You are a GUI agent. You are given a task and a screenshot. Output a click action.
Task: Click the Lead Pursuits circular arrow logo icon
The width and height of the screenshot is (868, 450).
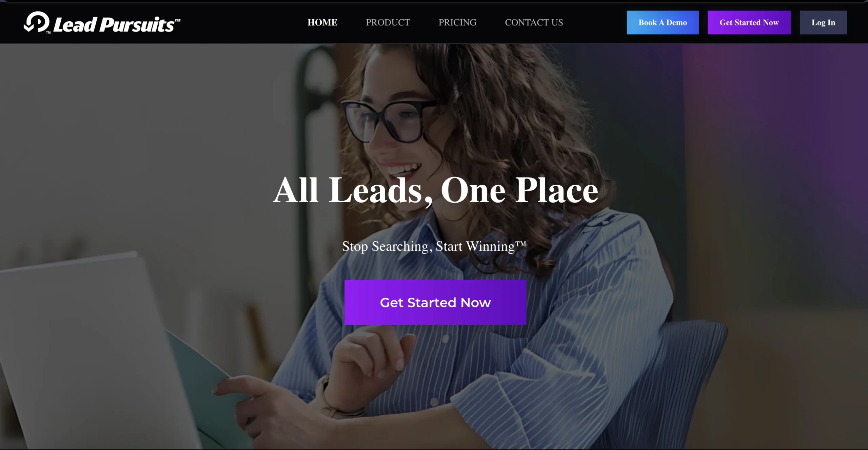[37, 22]
